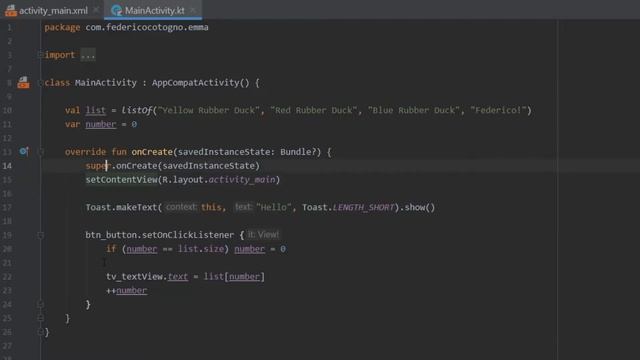Click list.size in the if condition
The width and height of the screenshot is (640, 360).
coord(200,249)
